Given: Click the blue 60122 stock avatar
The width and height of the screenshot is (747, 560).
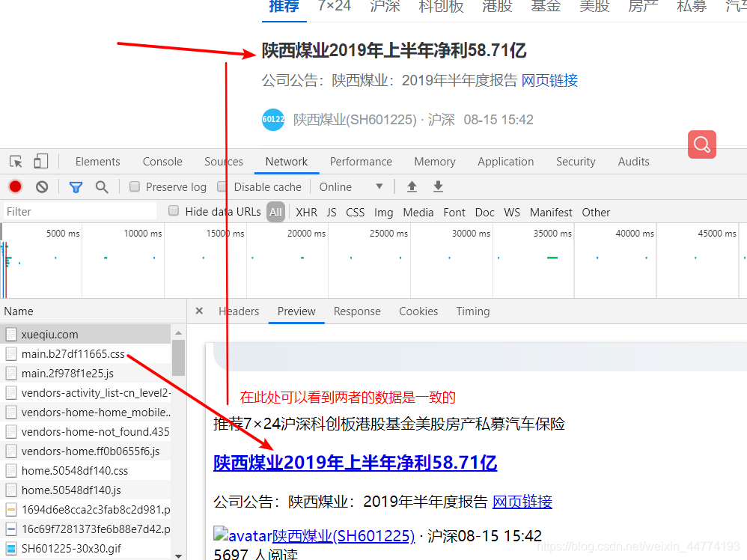Looking at the screenshot, I should (x=273, y=119).
